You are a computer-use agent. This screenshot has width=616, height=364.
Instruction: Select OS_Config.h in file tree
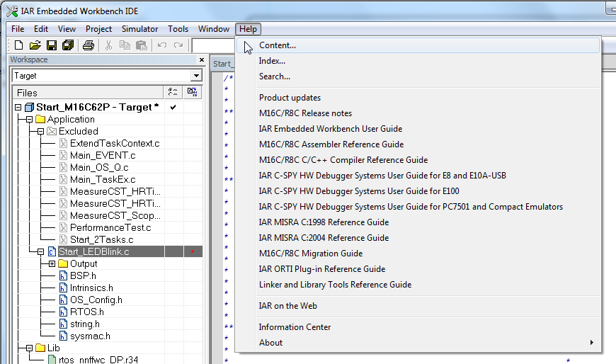click(96, 300)
